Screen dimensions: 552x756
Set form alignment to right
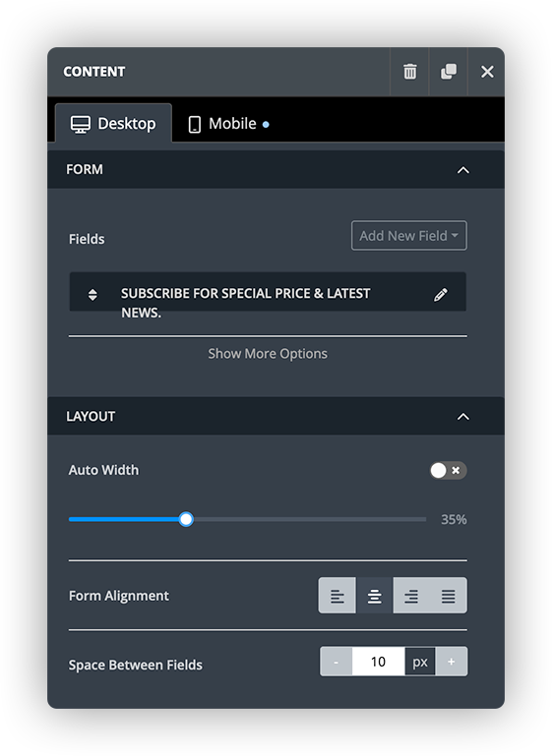tap(411, 596)
